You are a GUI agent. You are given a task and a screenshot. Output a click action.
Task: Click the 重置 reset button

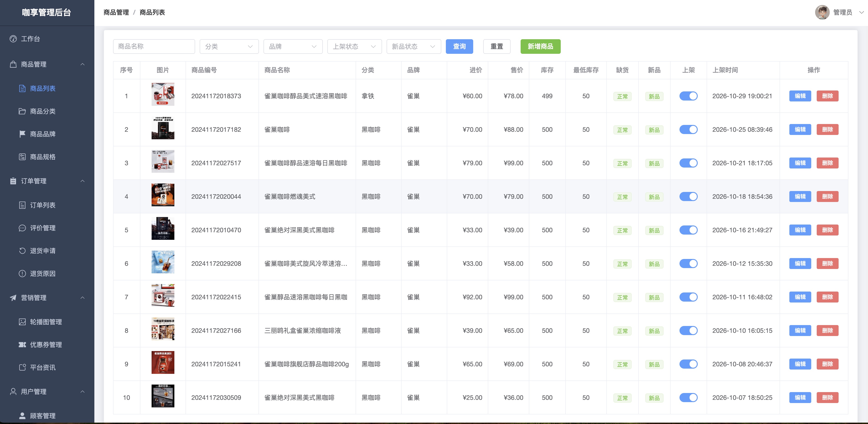tap(497, 47)
